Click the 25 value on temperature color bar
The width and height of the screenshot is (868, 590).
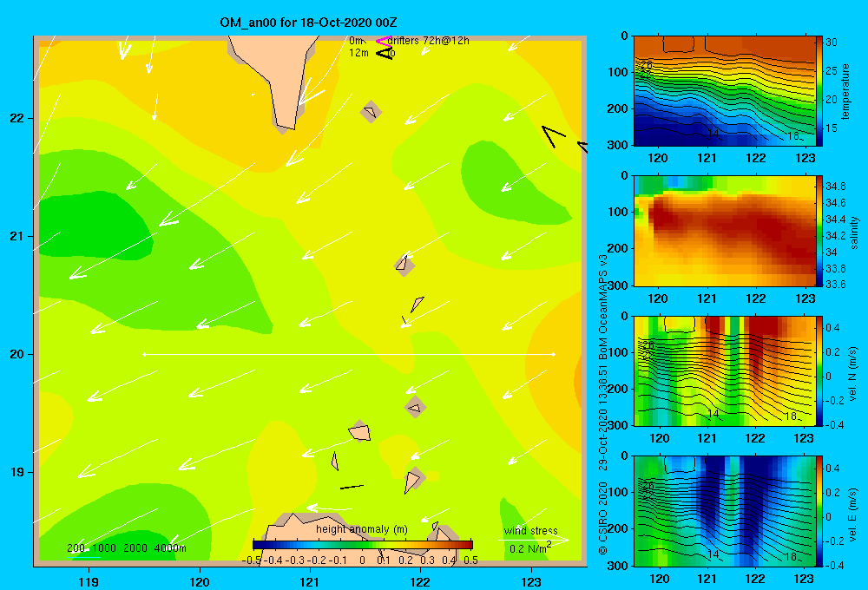click(x=832, y=71)
